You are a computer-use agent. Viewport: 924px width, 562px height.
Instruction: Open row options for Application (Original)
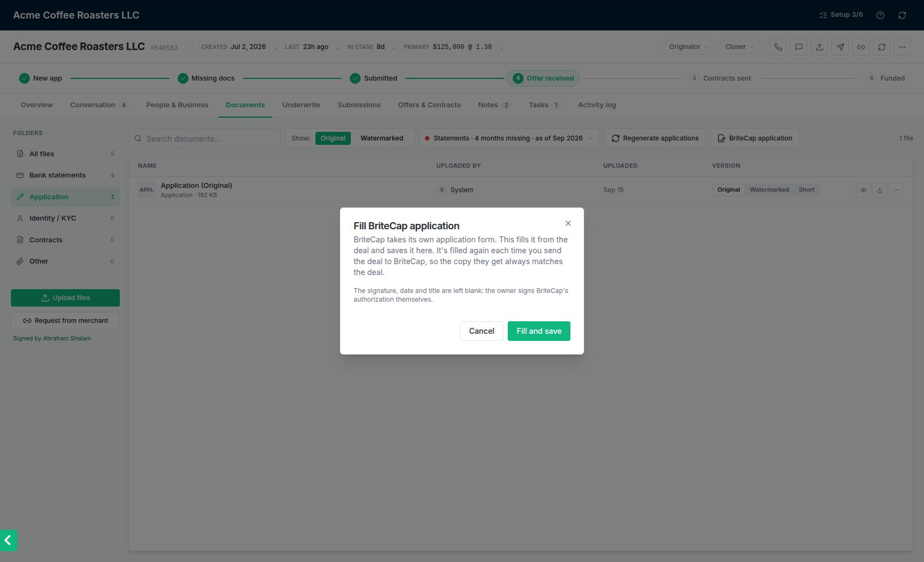pyautogui.click(x=896, y=190)
